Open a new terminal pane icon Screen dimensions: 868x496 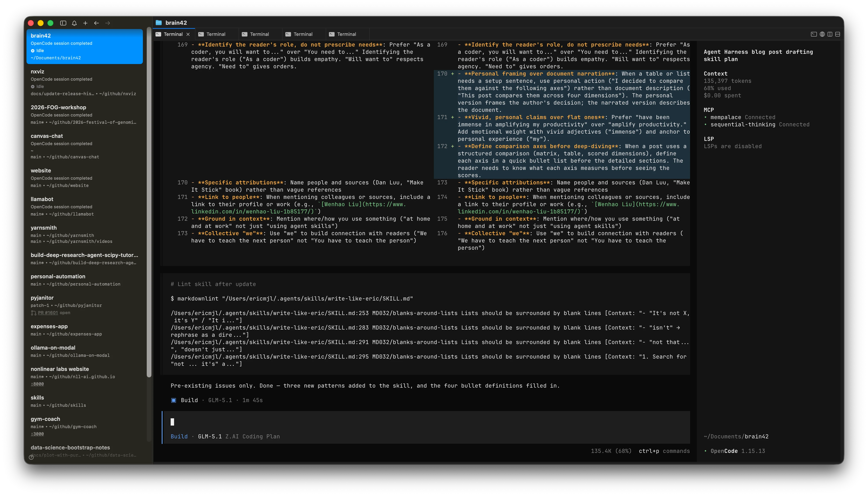tap(814, 34)
